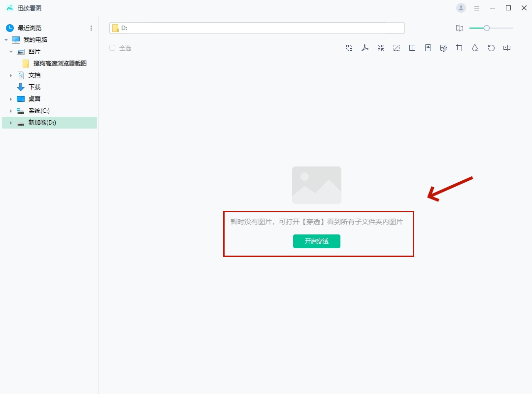Click the D: path address field
This screenshot has height=394, width=532.
257,28
